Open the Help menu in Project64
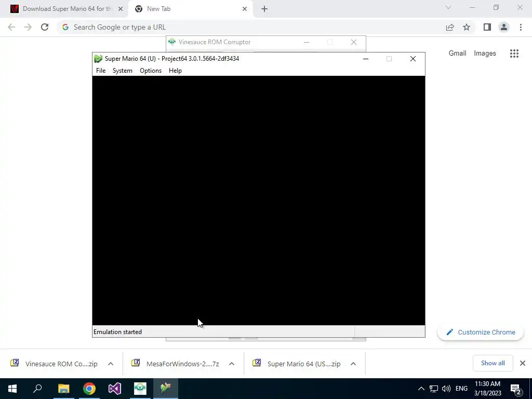 click(175, 71)
